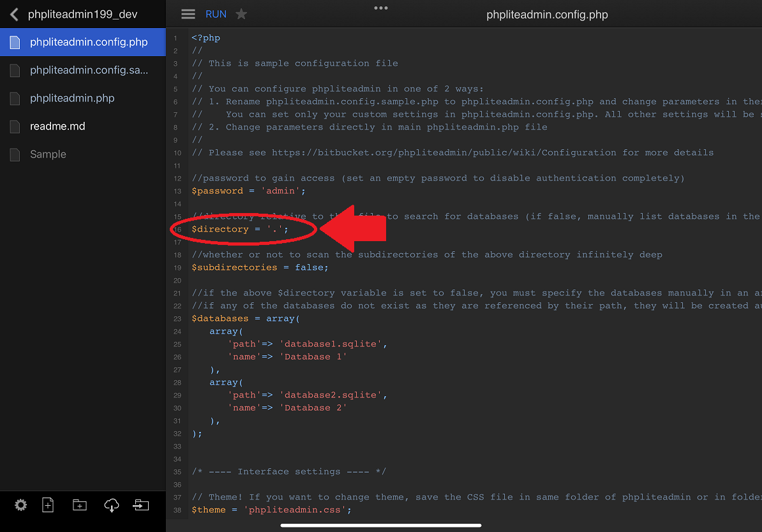Create a new folder with the folder-plus icon
This screenshot has width=762, height=532.
coord(80,505)
